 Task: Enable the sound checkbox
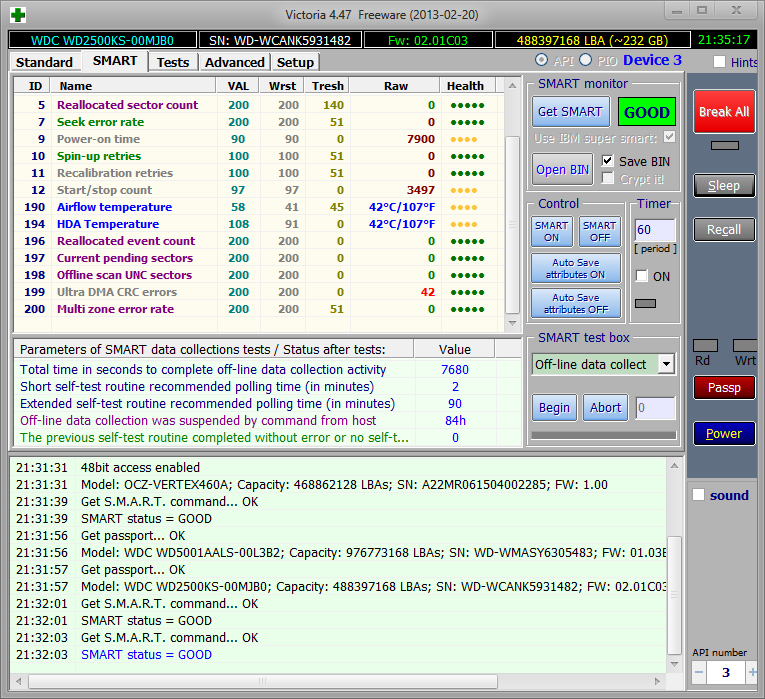tap(699, 495)
